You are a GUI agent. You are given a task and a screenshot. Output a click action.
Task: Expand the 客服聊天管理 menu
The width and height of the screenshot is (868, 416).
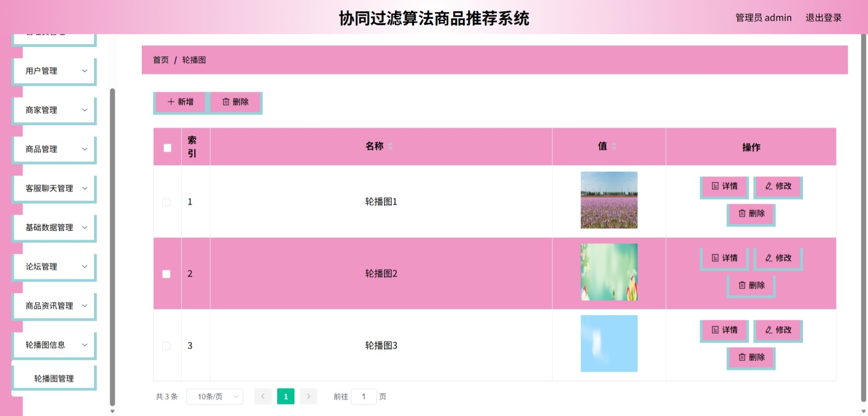[54, 188]
